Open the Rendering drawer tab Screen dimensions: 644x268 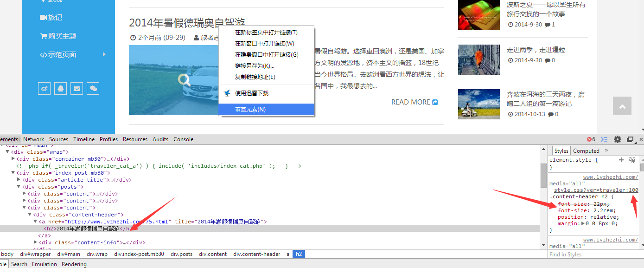point(74,264)
